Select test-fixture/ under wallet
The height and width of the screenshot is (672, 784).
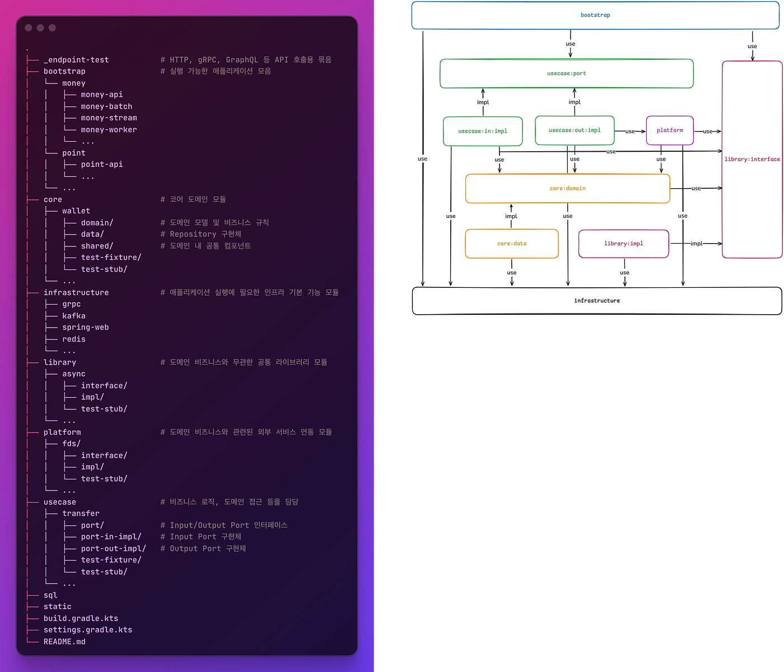pos(111,258)
